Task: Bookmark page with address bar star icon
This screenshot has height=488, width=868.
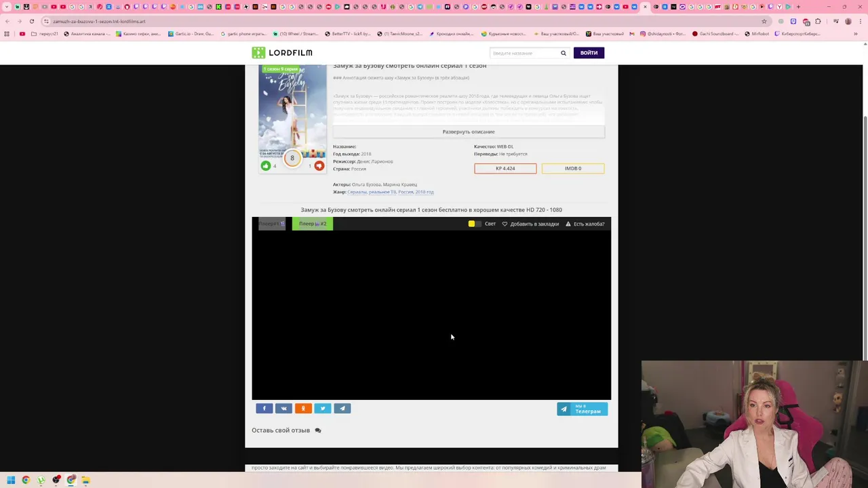Action: click(x=764, y=21)
